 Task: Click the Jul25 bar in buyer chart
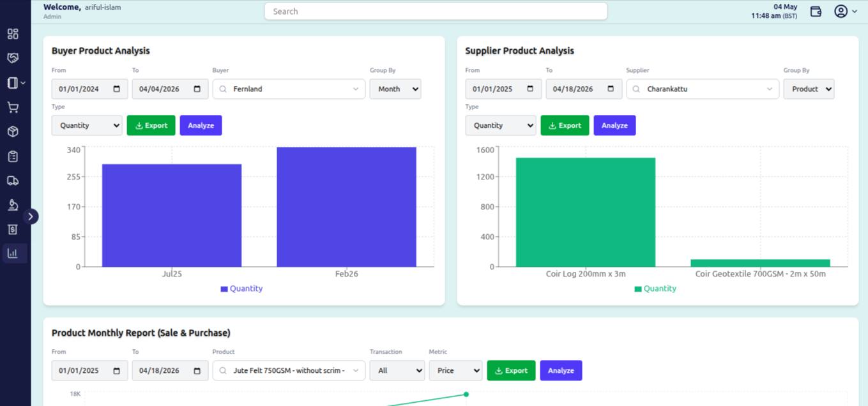pyautogui.click(x=172, y=216)
